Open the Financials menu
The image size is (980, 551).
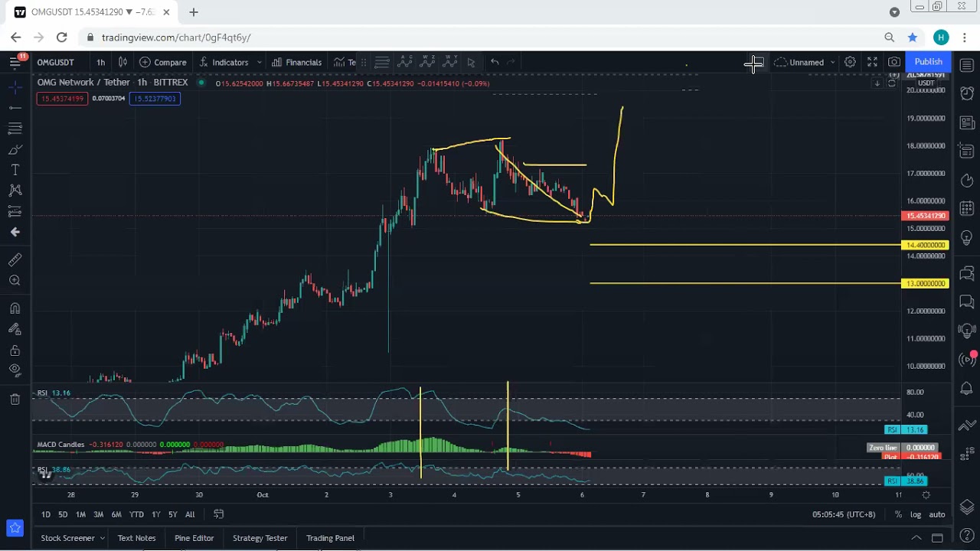point(296,62)
